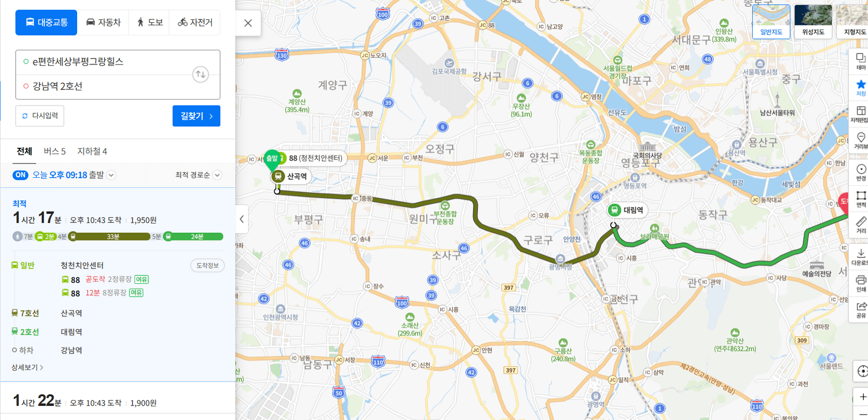868x420 pixels.
Task: Toggle the ON real-time departure switch
Action: pos(20,175)
